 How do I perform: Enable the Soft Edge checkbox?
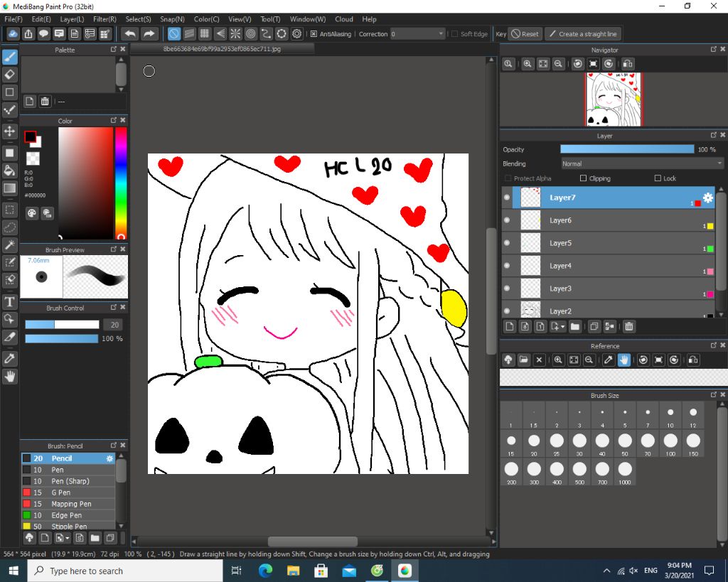[x=454, y=34]
